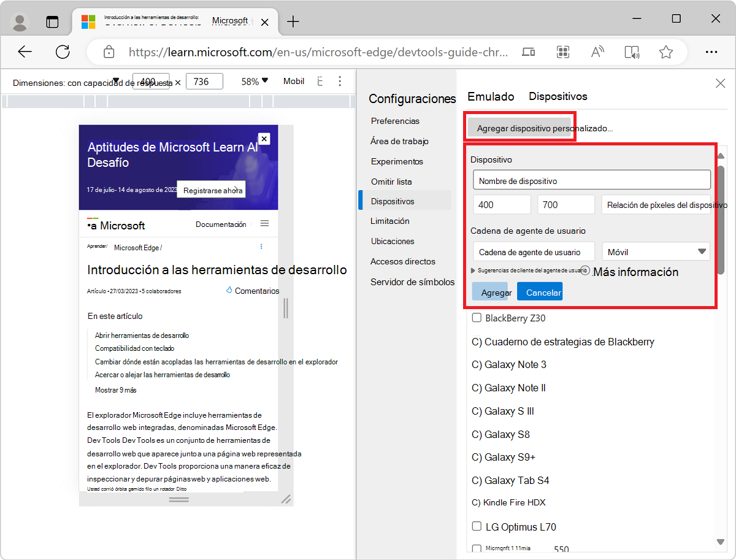Follow the Más información link
The width and height of the screenshot is (736, 560).
point(635,272)
